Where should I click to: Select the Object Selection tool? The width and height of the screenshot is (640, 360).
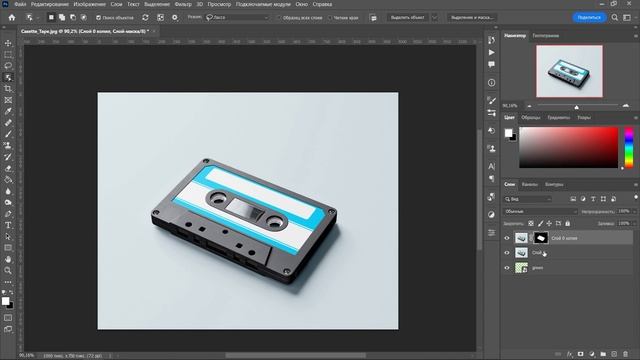click(8, 77)
